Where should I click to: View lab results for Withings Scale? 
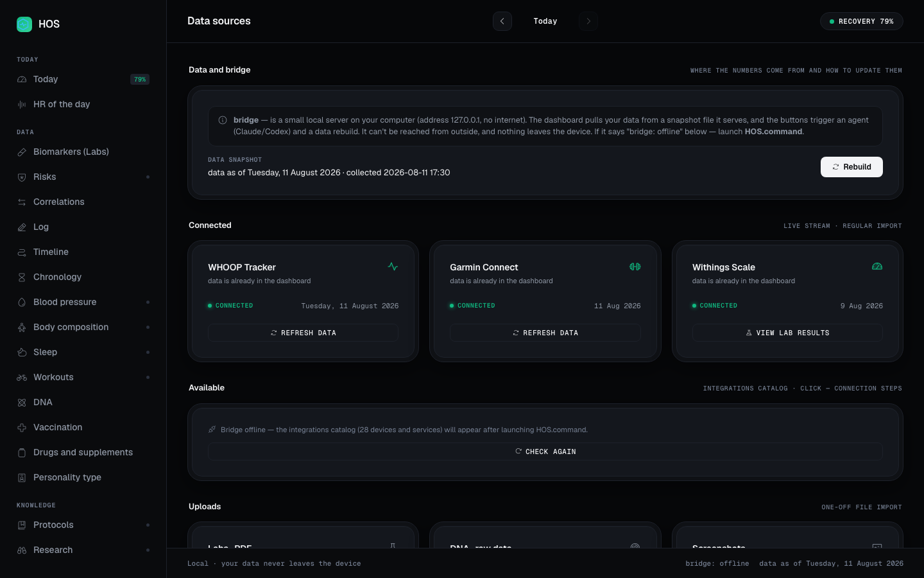[787, 333]
